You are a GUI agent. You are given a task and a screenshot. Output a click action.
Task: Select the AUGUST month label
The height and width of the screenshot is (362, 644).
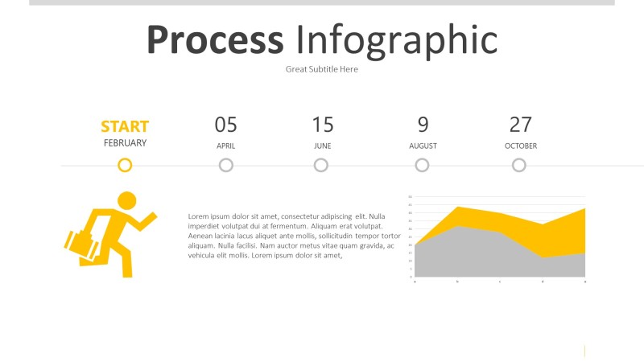[423, 146]
